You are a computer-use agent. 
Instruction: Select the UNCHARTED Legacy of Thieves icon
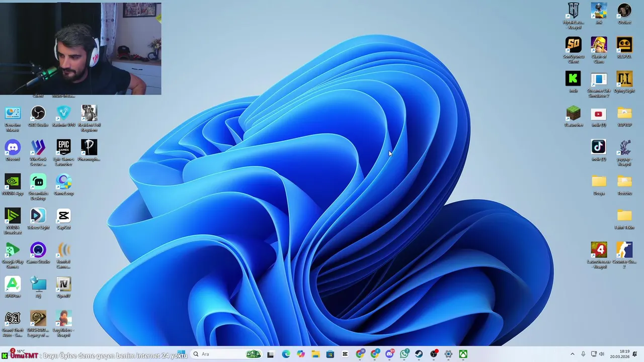coord(38,324)
